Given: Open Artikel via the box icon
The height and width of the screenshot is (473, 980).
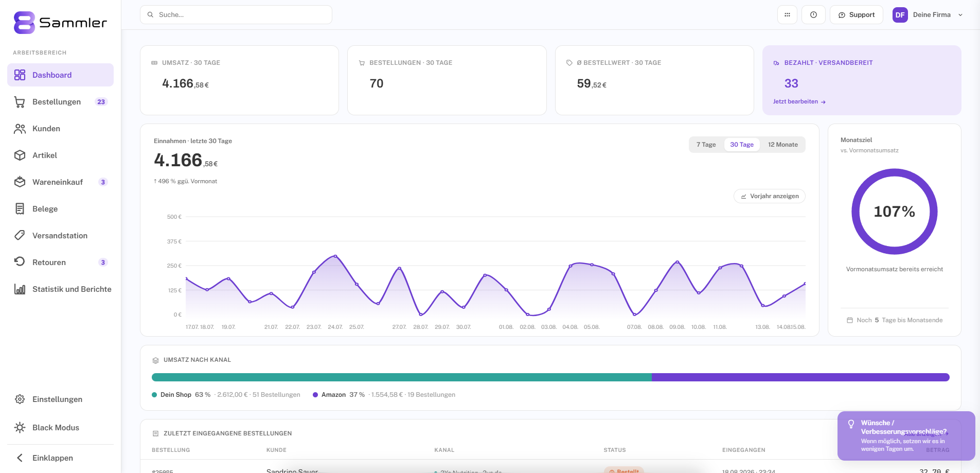Looking at the screenshot, I should (x=20, y=155).
